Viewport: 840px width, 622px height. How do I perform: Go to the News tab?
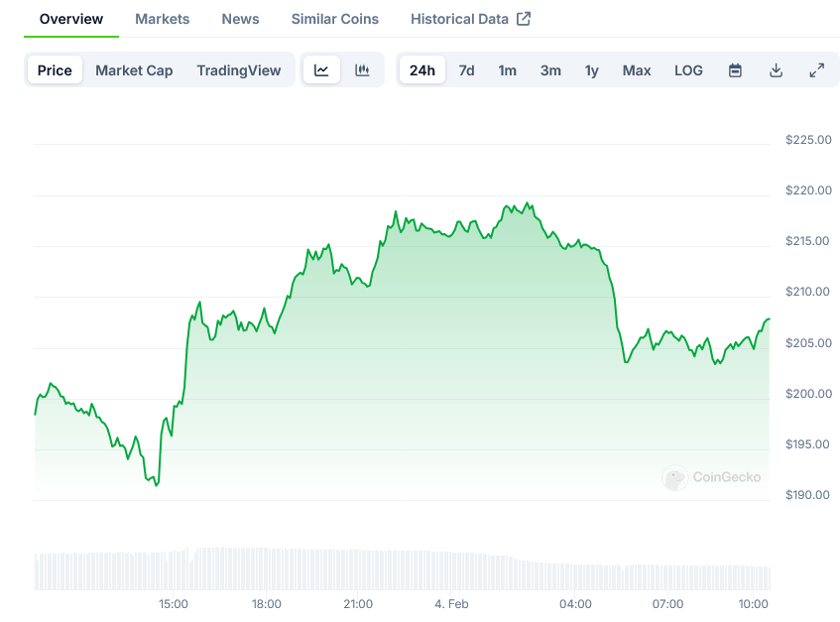[x=241, y=19]
